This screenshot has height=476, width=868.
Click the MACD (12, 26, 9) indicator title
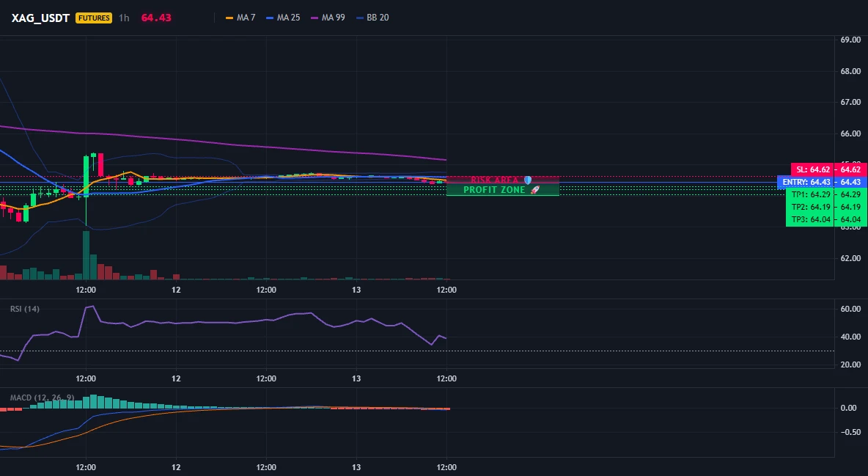tap(42, 398)
